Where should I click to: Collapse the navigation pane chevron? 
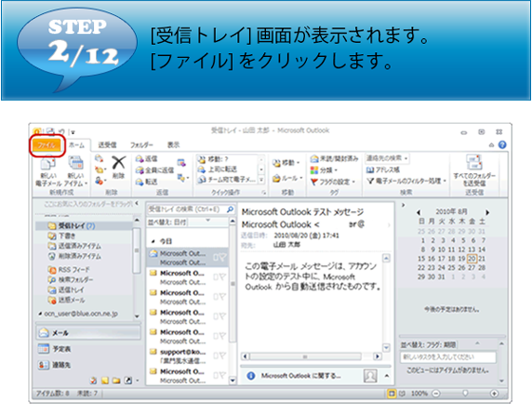point(137,203)
